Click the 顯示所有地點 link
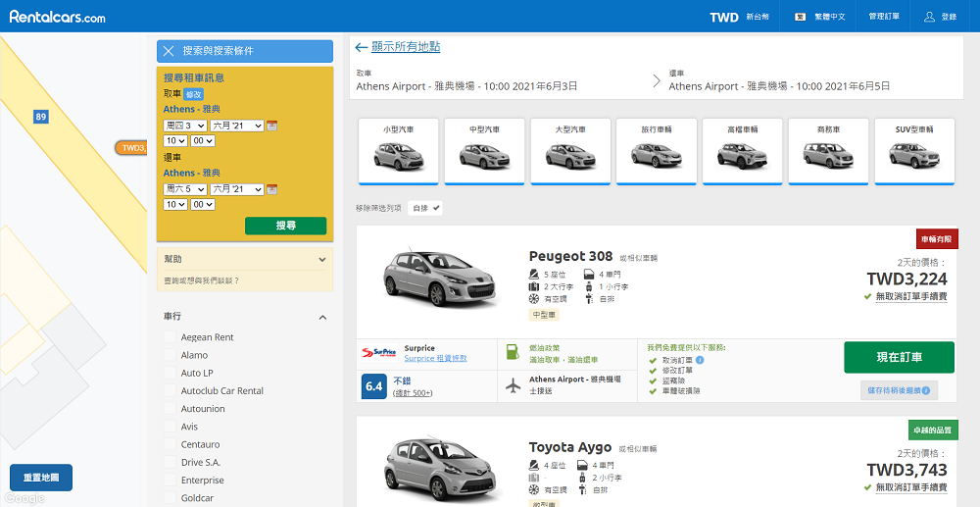This screenshot has width=980, height=507. (406, 47)
